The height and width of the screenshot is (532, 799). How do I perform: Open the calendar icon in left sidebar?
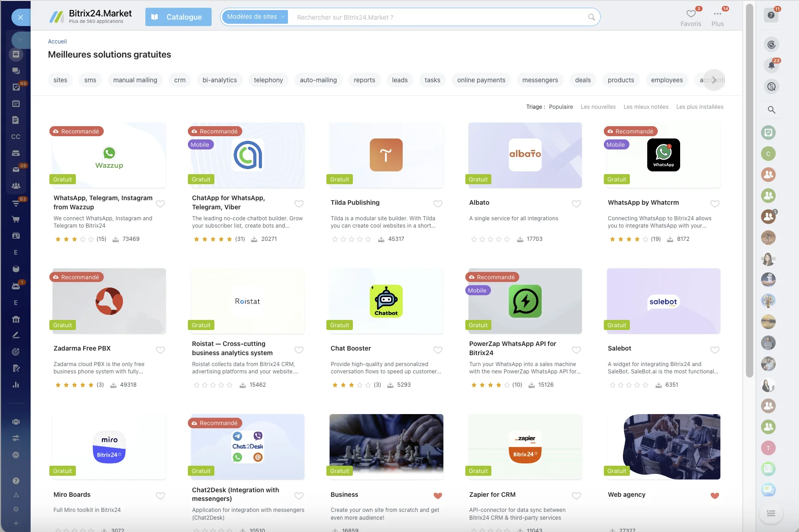click(x=16, y=104)
